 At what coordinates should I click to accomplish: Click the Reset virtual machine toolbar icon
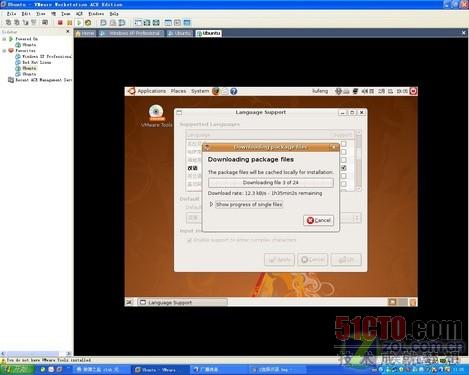[x=88, y=23]
